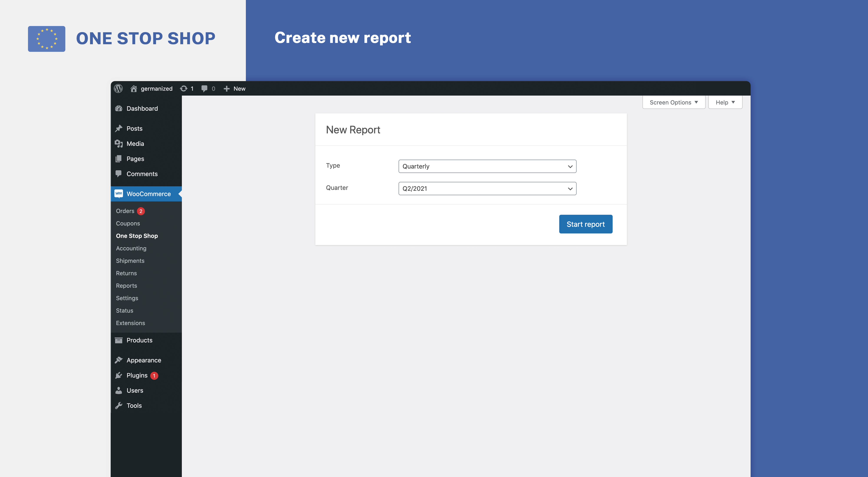Select the One Stop Shop submenu item
The image size is (868, 477).
pyautogui.click(x=137, y=236)
